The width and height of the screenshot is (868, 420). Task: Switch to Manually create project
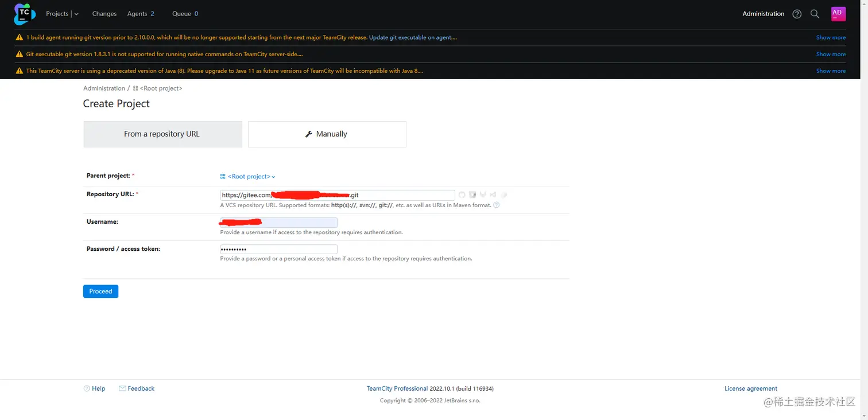327,134
